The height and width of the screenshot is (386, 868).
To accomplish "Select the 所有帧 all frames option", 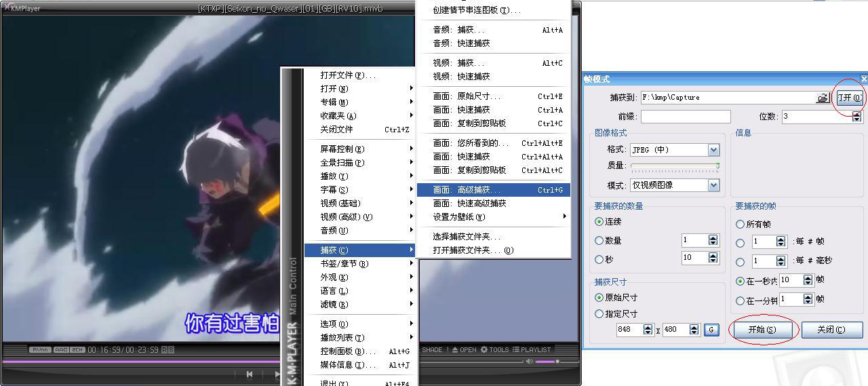I will (740, 225).
